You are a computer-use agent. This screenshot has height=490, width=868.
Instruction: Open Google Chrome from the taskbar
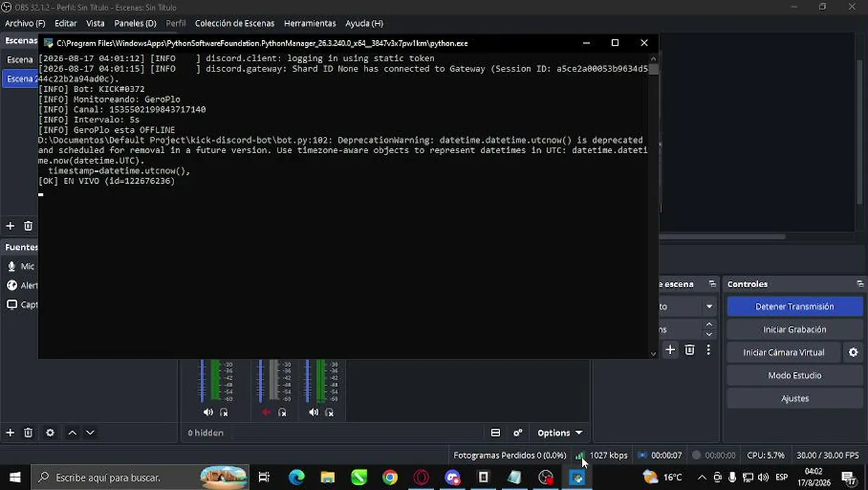click(x=390, y=477)
